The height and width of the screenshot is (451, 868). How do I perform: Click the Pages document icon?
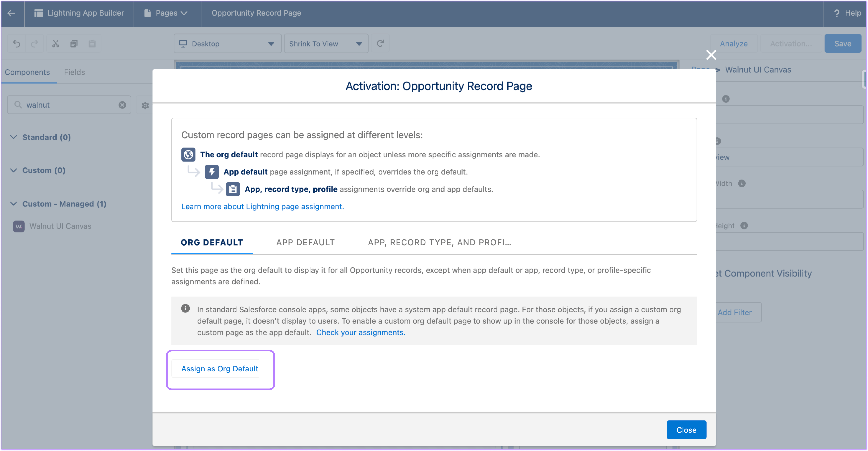(x=147, y=13)
